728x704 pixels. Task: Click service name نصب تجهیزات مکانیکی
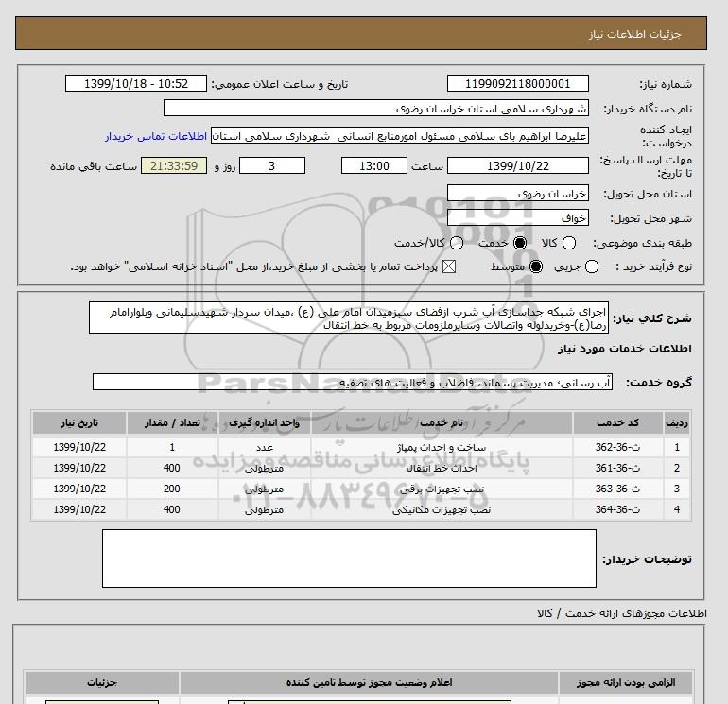pyautogui.click(x=442, y=509)
